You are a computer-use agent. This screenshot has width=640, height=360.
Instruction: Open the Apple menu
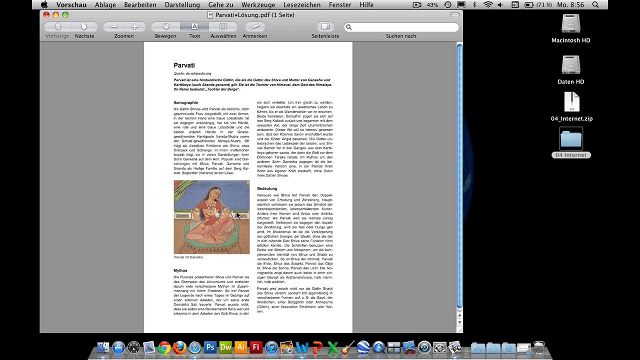(44, 4)
